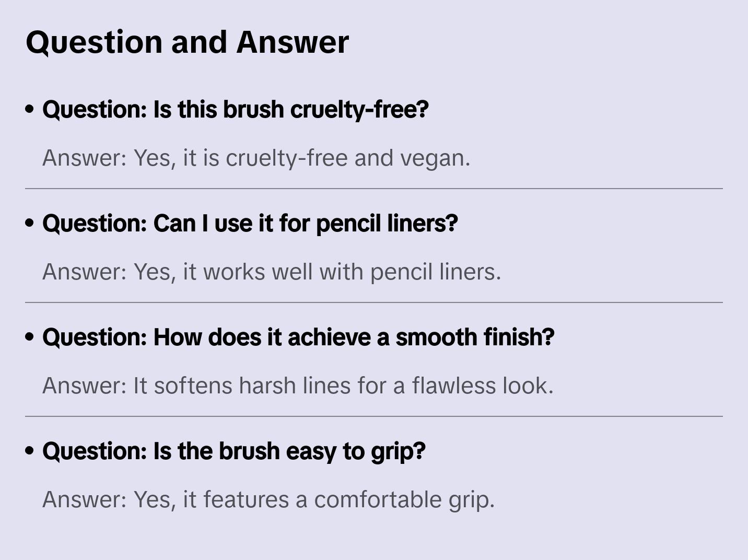This screenshot has width=748, height=560.
Task: Click the divider below the flawless look answer
Action: tap(373, 416)
